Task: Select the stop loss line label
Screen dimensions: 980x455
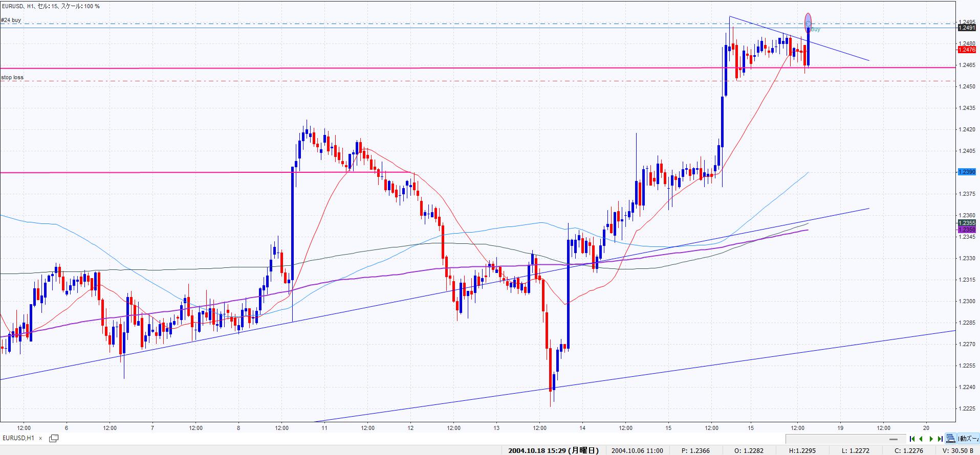Action: [x=12, y=78]
